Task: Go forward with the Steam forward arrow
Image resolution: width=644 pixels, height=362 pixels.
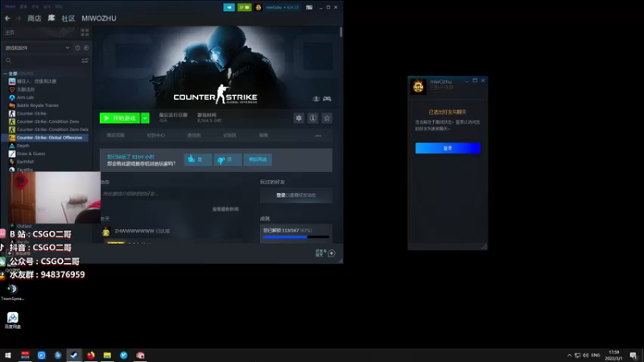Action: tap(19, 18)
